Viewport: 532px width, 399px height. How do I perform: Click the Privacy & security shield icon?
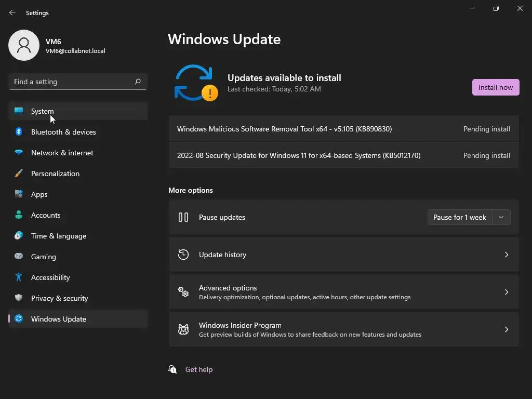pyautogui.click(x=19, y=298)
